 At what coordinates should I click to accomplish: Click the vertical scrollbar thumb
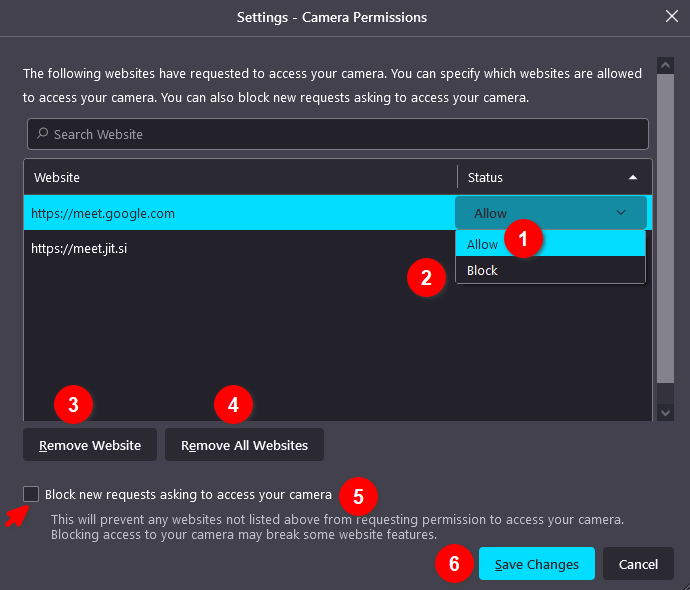click(665, 228)
